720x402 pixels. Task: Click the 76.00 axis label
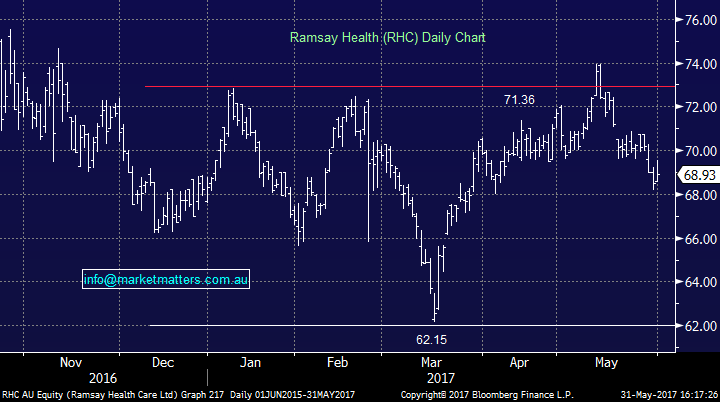[x=700, y=20]
